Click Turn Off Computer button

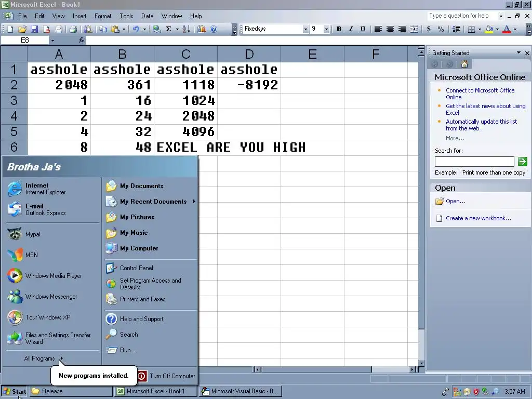(x=166, y=376)
